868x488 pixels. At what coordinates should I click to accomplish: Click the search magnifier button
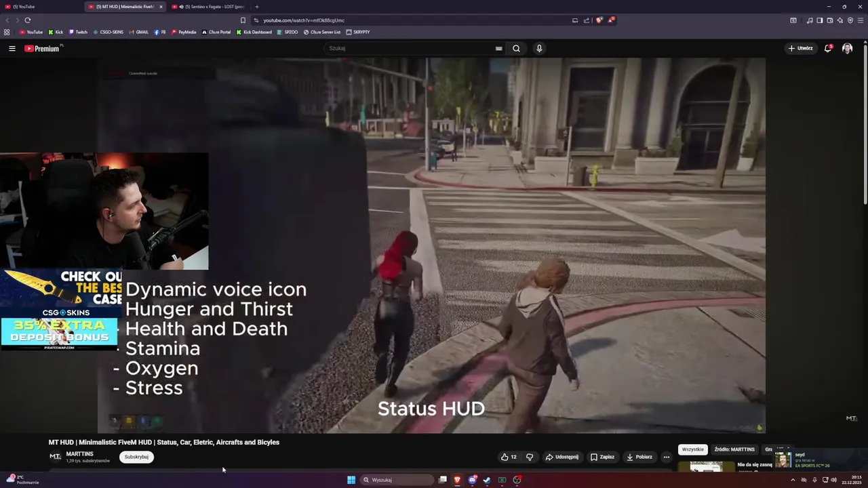(x=516, y=48)
